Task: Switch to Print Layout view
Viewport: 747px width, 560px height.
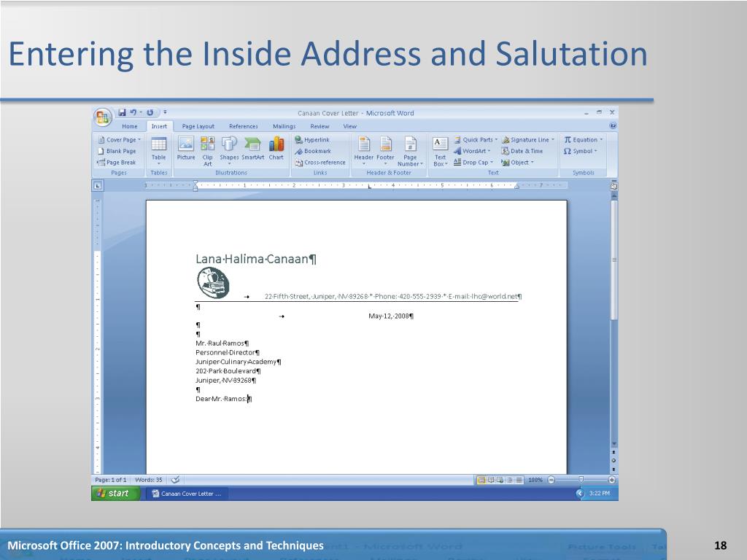Action: pos(481,480)
